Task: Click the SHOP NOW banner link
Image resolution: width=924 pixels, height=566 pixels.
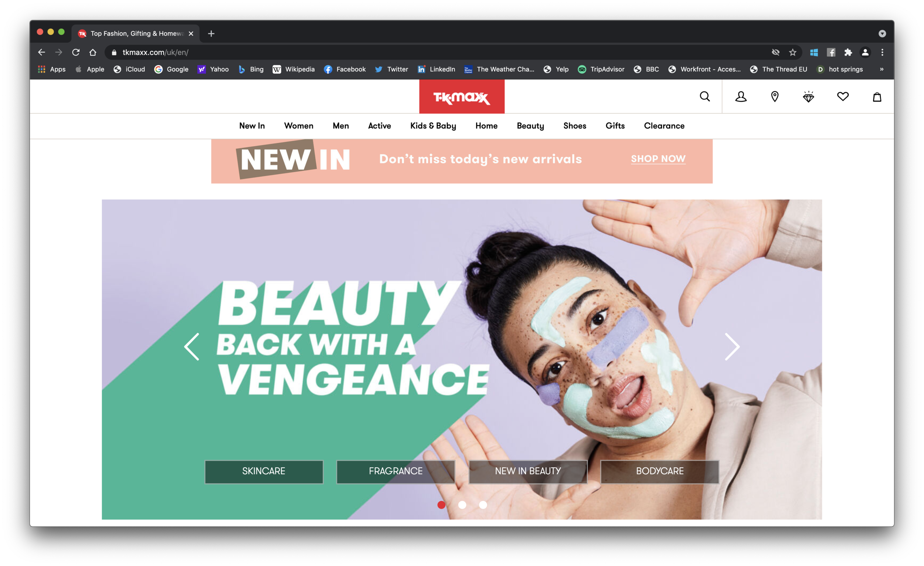Action: (658, 159)
